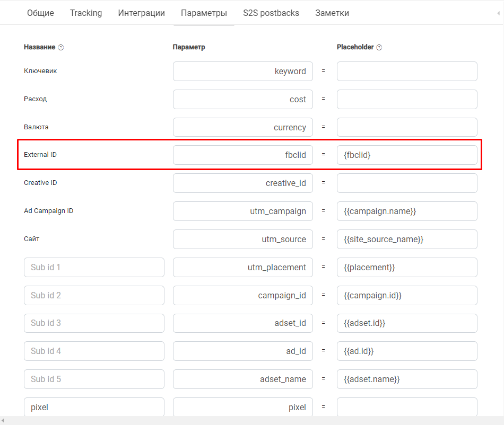
Task: Click the keyword parameter field
Action: [x=243, y=71]
